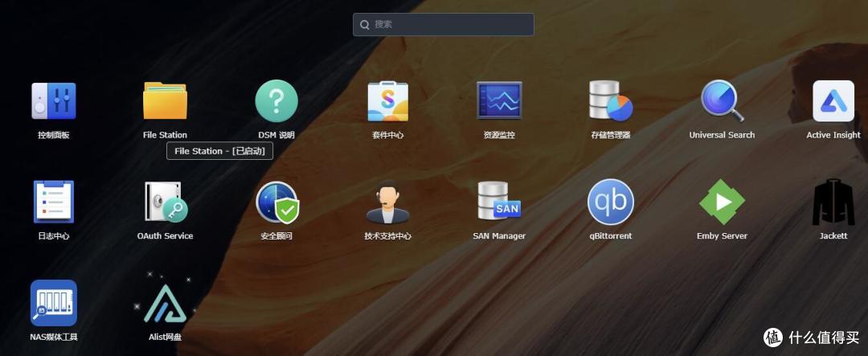Click the qBittorrent label text
The image size is (868, 356).
click(x=611, y=235)
